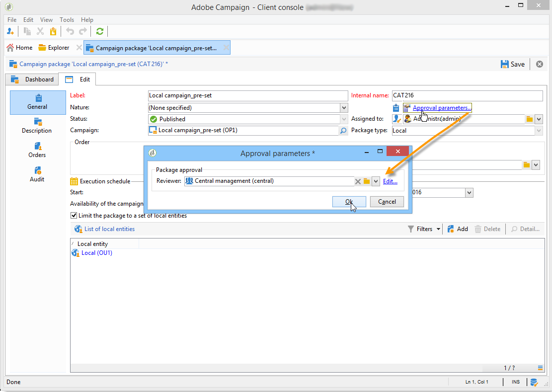Click the Campaign field Local campaign_pre-set (OP1)
Screen dimensions: 552x392
pyautogui.click(x=243, y=131)
